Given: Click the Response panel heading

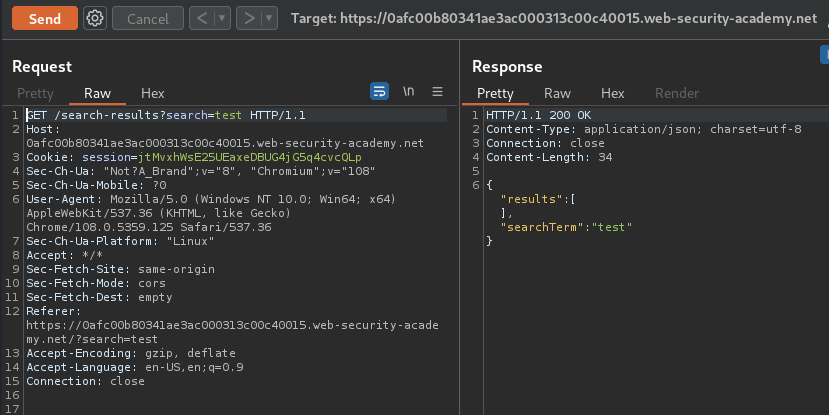Looking at the screenshot, I should [507, 67].
